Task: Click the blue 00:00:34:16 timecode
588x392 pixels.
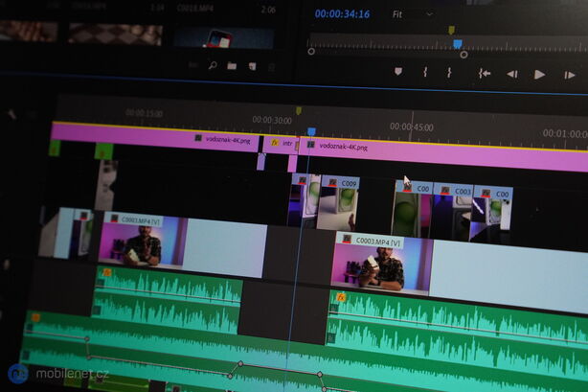Action: point(343,13)
